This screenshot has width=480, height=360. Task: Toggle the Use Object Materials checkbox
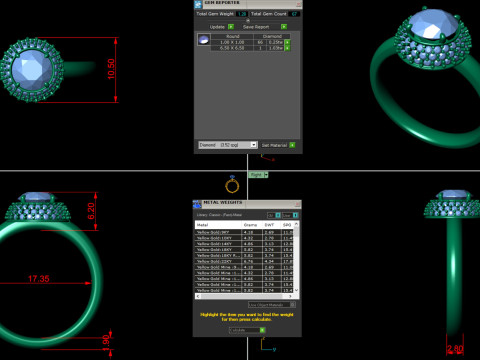pos(292,305)
